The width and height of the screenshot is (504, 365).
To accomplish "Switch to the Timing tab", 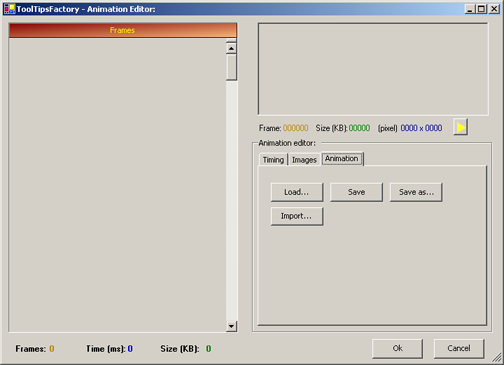I will point(273,160).
